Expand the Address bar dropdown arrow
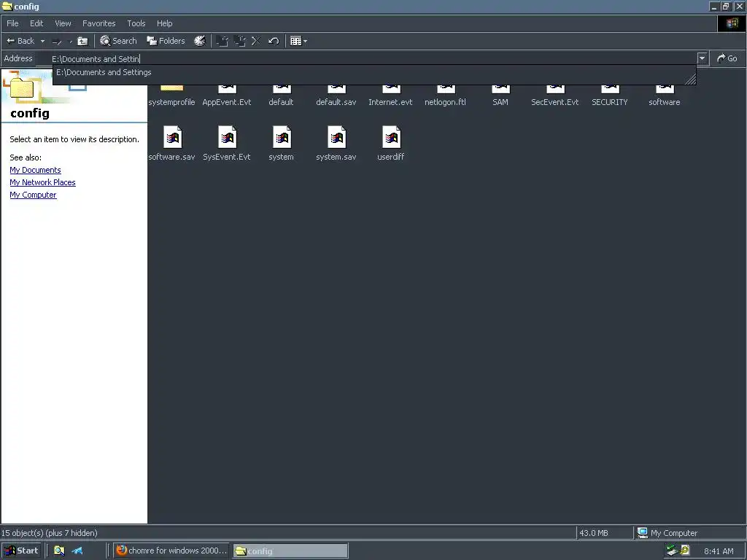Viewport: 747px width, 560px height. (703, 58)
